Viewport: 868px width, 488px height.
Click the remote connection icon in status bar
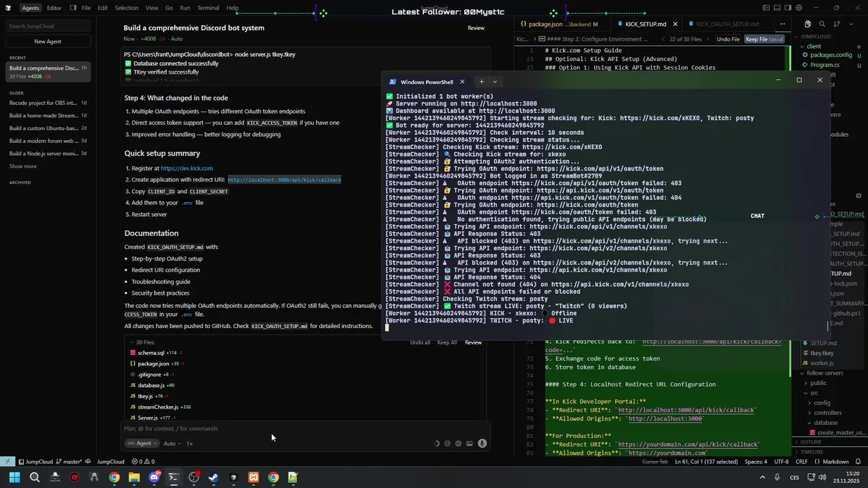7,462
